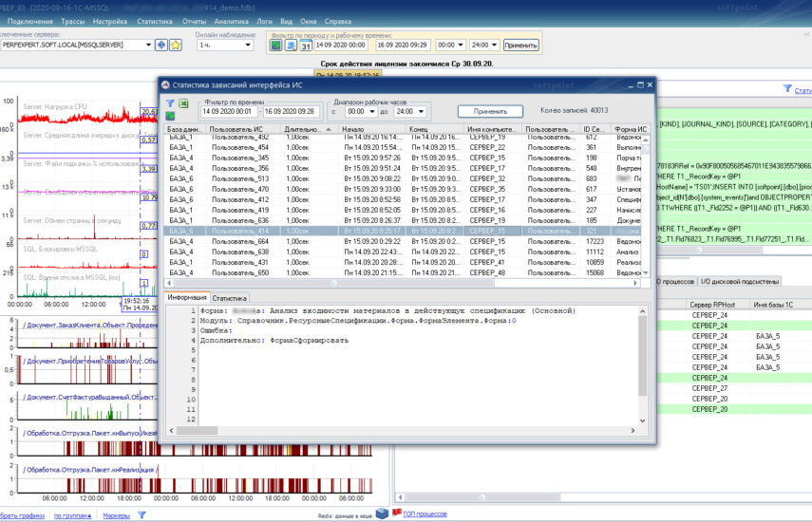Expand the 'по группам' grouping link arrow
This screenshot has width=812, height=522.
coord(89,515)
